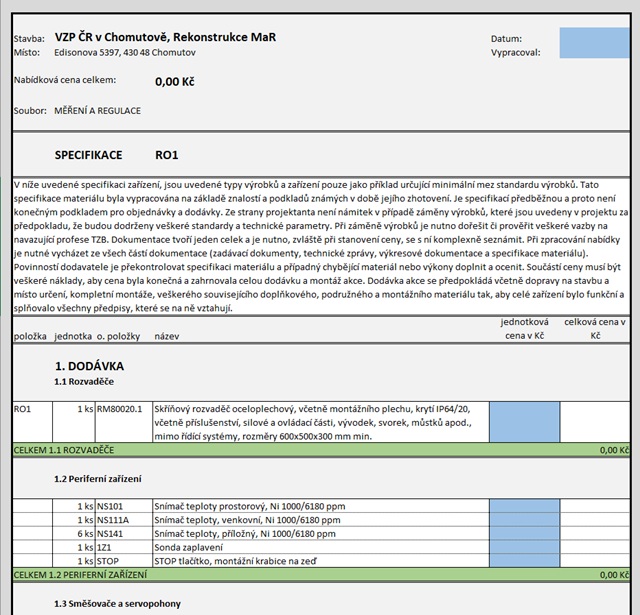
Task: Select the '1Z1' code cell
Action: point(124,547)
